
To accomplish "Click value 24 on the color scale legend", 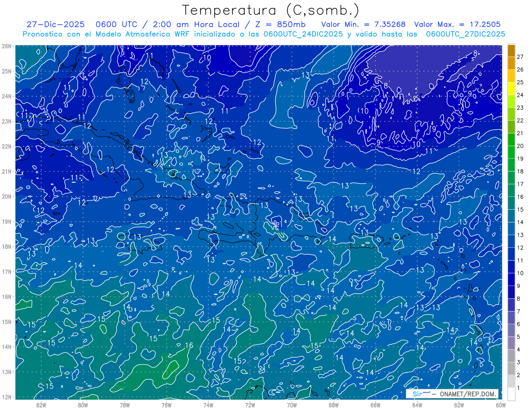I will [x=520, y=95].
